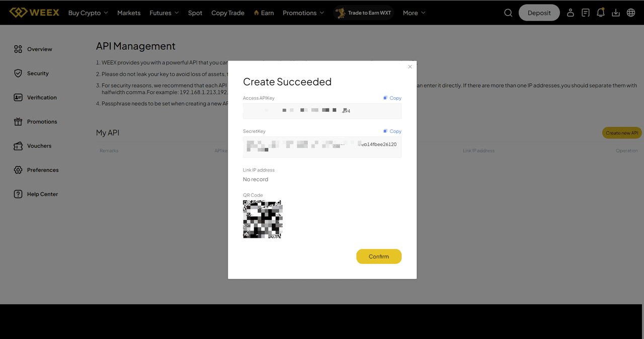Open the More dropdown menu

coord(414,13)
